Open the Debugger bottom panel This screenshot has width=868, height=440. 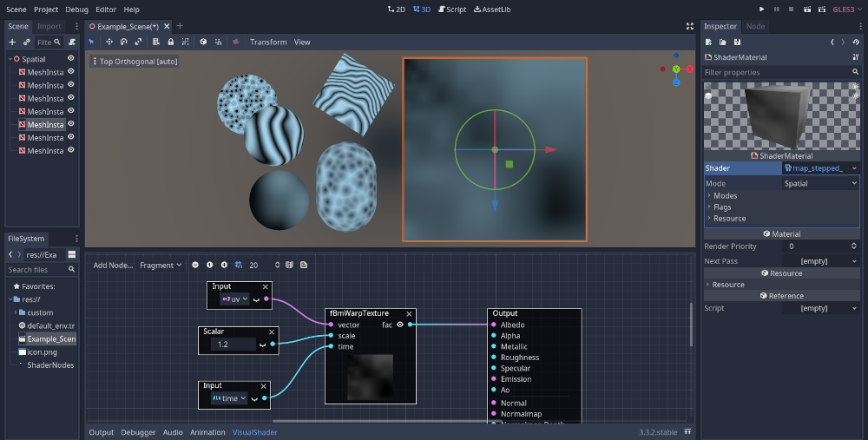pyautogui.click(x=138, y=432)
